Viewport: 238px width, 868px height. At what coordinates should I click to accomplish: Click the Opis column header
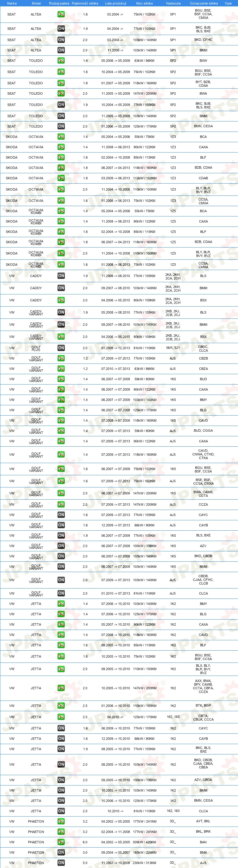(x=228, y=3)
